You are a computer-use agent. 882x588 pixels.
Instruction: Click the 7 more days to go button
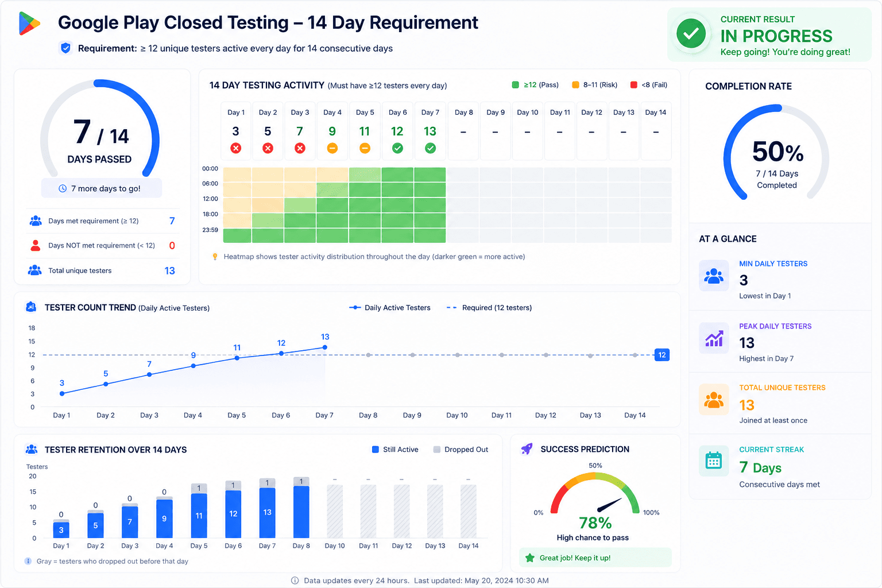[x=101, y=188]
